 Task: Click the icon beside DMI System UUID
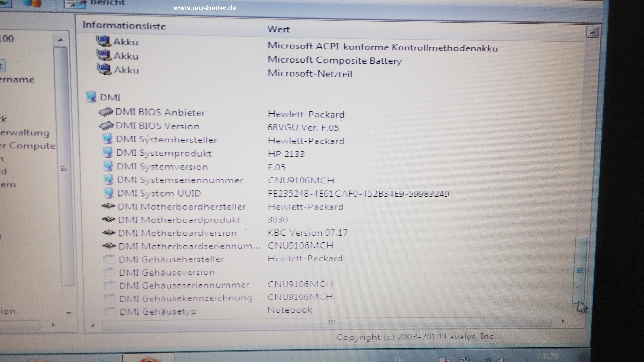pos(109,193)
